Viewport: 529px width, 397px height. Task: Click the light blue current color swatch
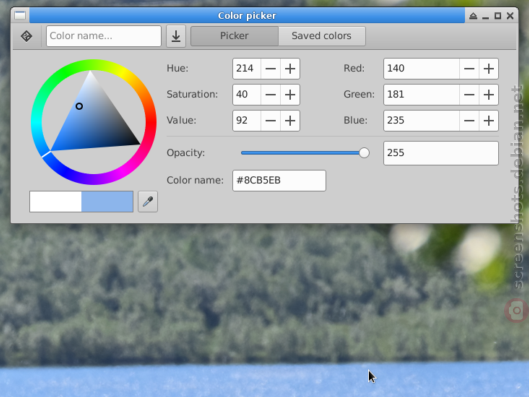coord(107,202)
